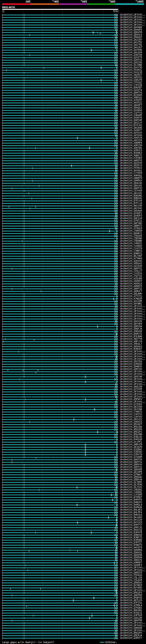146x644 pixels.
Task: Click the purple ~60% identity legend bar
Action: [x=73, y=4]
